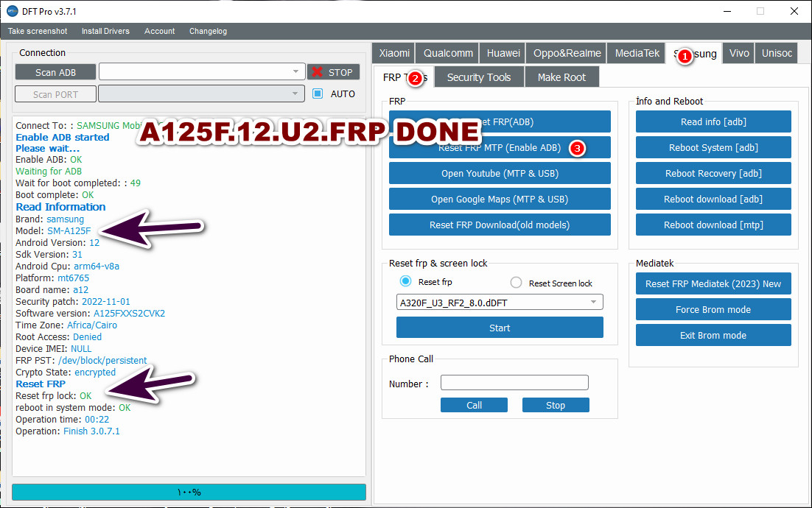
Task: Select the Reset Screen lock radio button
Action: 515,283
